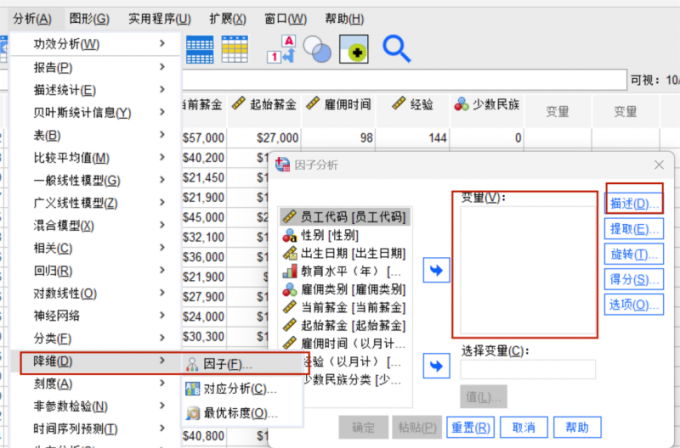Click the 选择变量(C) field
Viewport: 680px width, 448px height.
[x=528, y=370]
